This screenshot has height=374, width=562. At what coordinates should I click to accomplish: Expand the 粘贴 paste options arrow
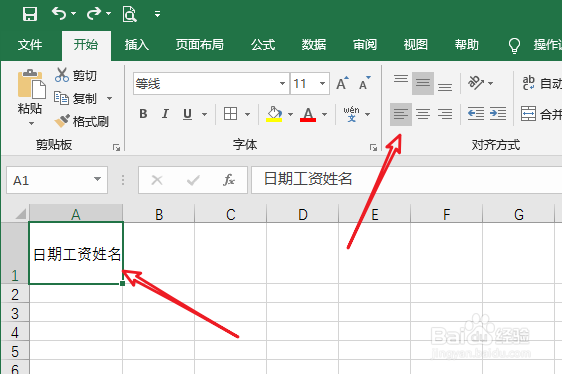(x=32, y=123)
